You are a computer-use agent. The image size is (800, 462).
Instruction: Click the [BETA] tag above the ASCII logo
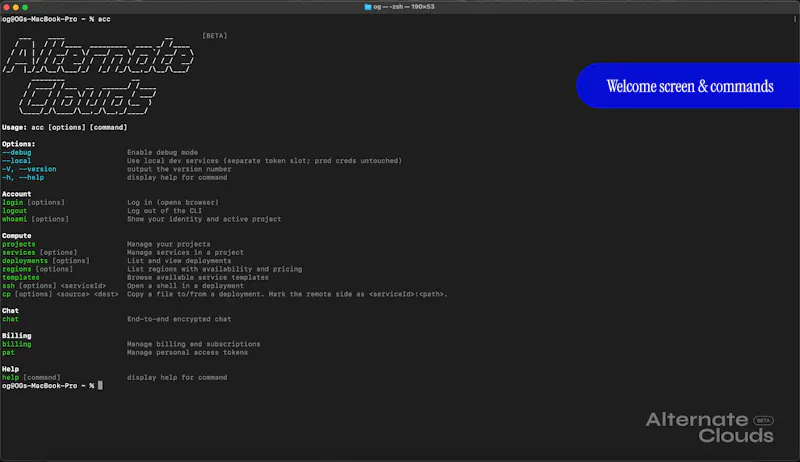point(214,36)
